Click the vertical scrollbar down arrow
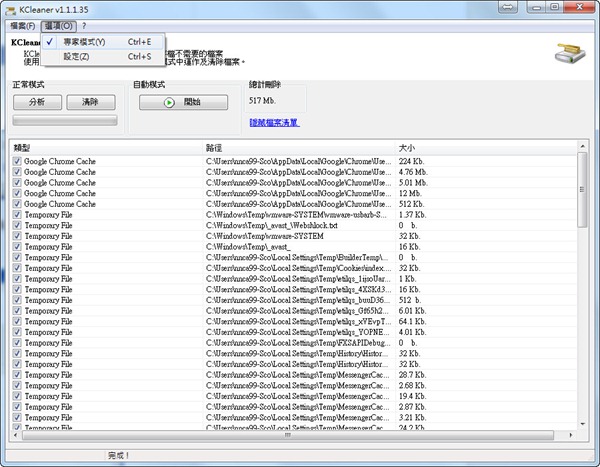Image resolution: width=600 pixels, height=467 pixels. [582, 424]
